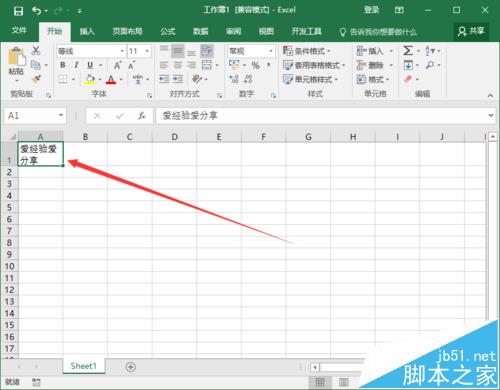Copy selection with the copy icon
500x390 pixels.
coord(36,65)
